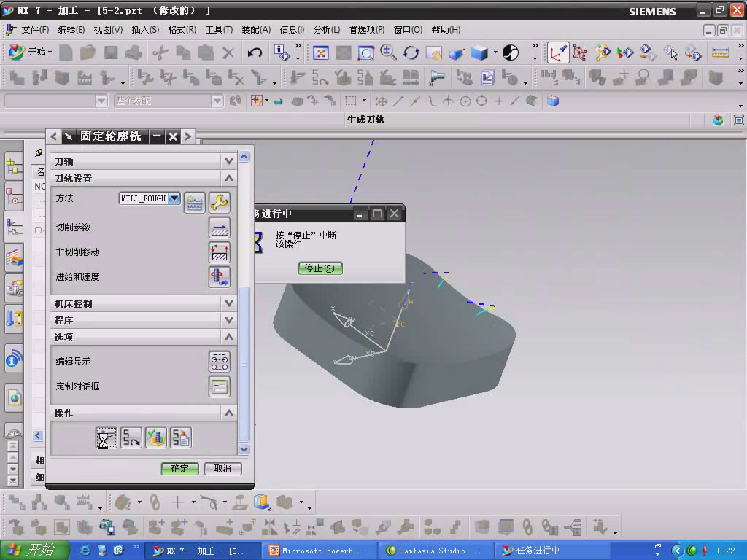Go to previous dialog with left arrow

pos(53,136)
